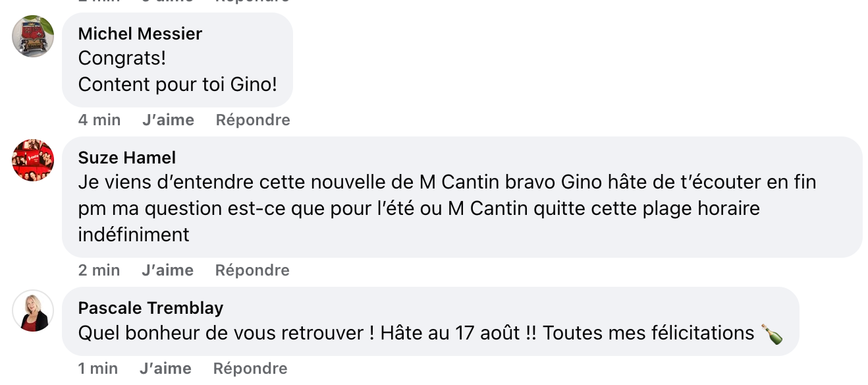This screenshot has width=868, height=385.
Task: Reply to Pascale Tremblay's comment
Action: click(x=250, y=368)
